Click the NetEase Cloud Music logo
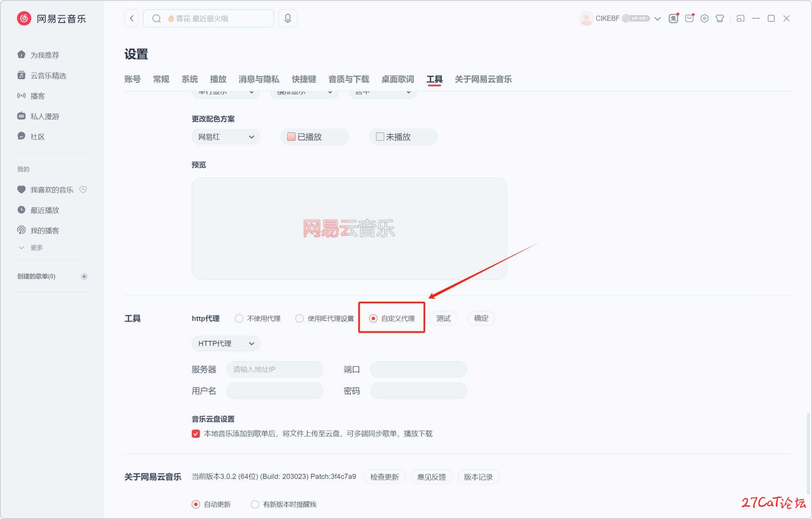 click(52, 19)
